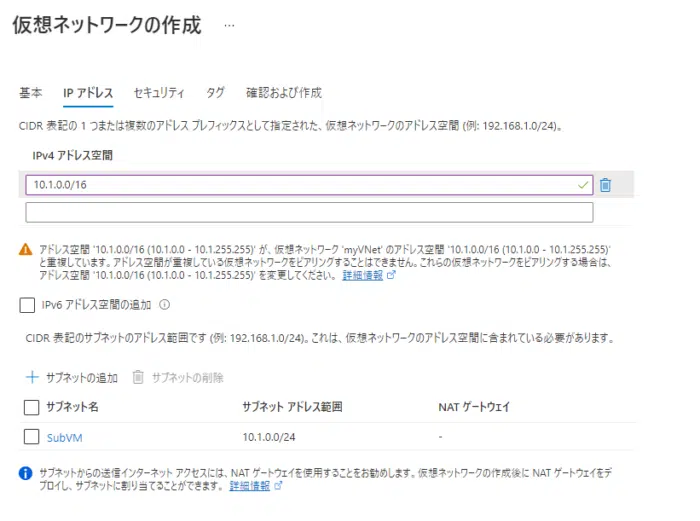This screenshot has height=521, width=700.
Task: Click info icon beside IPv6 アドレス空間の追加
Action: [164, 306]
